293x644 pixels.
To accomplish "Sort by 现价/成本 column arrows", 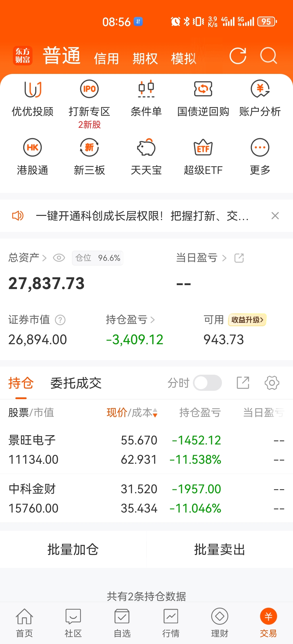I will 155,413.
